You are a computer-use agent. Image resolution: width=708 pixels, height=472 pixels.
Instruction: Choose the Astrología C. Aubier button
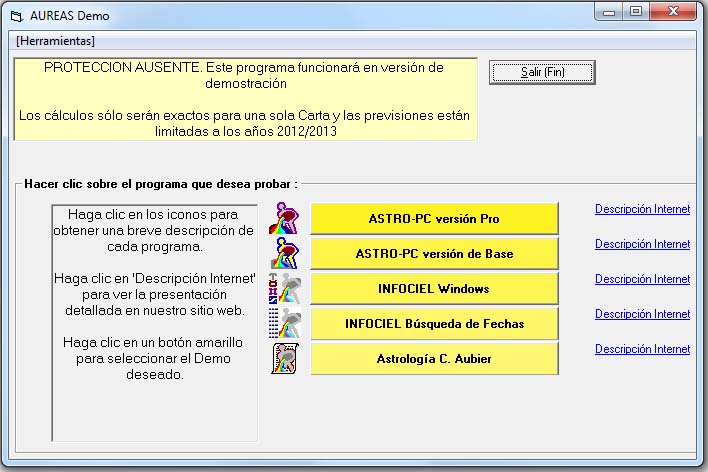point(434,359)
